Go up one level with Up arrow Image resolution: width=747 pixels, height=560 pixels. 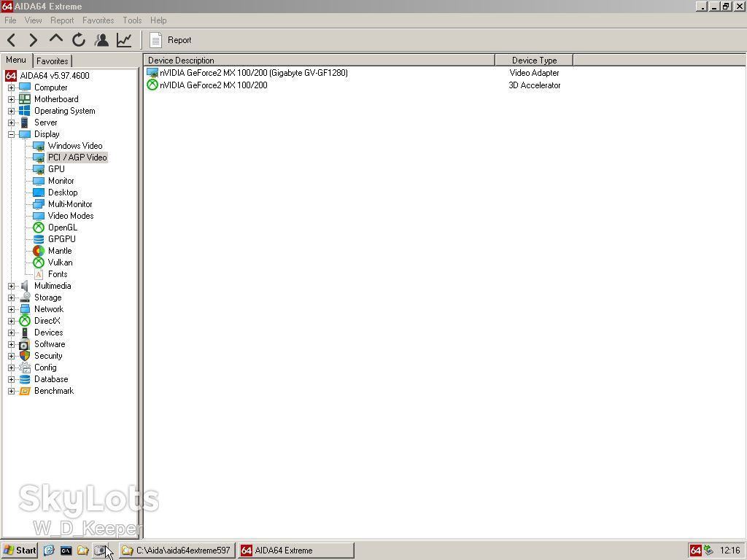55,39
